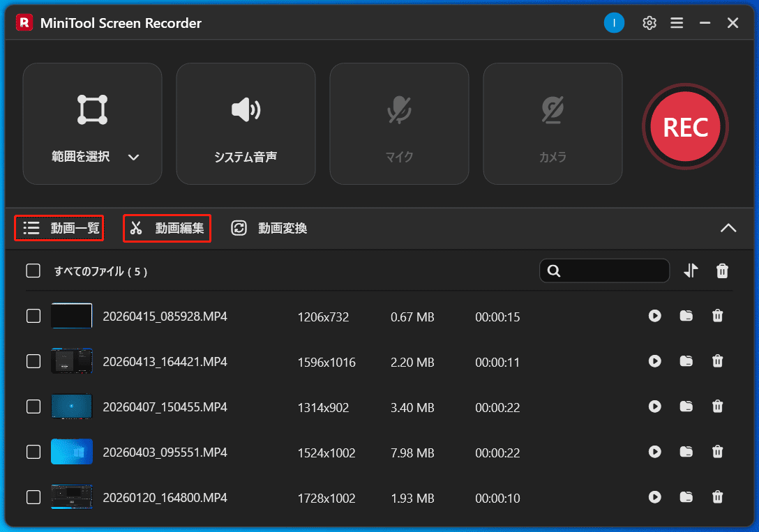Open folder of 20260415_085928.MP4
Viewport: 759px width, 532px height.
click(x=686, y=316)
